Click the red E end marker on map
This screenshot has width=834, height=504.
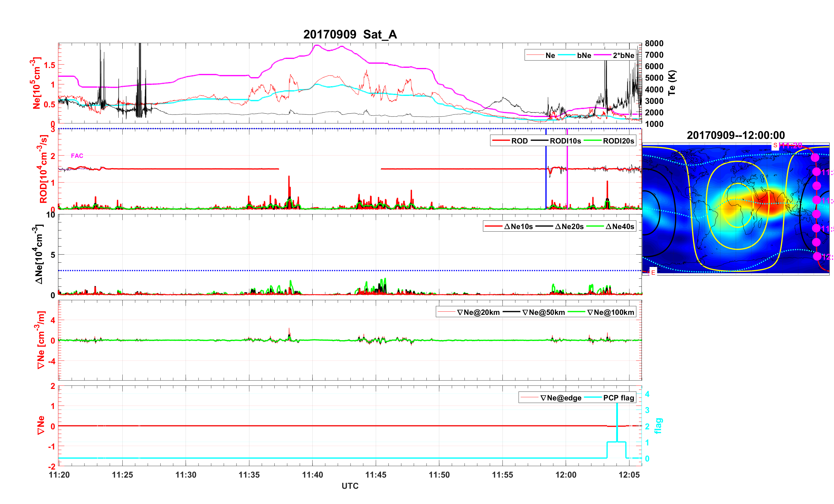pyautogui.click(x=653, y=272)
